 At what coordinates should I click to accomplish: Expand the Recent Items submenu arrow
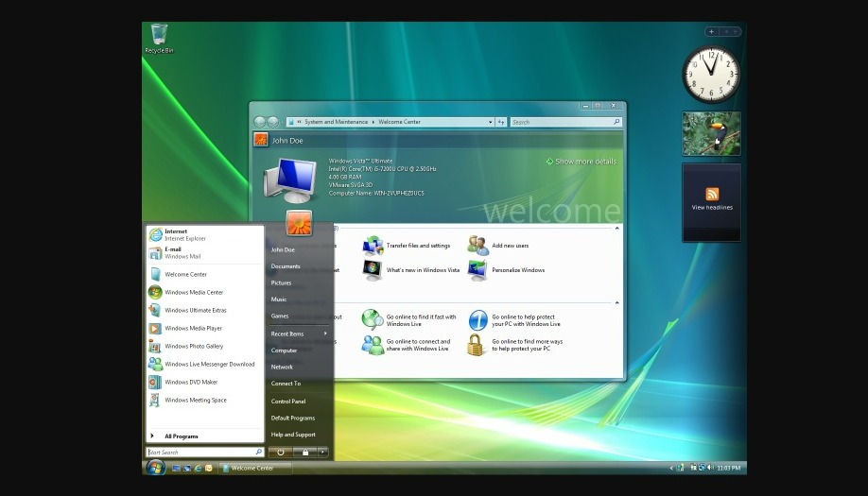325,334
